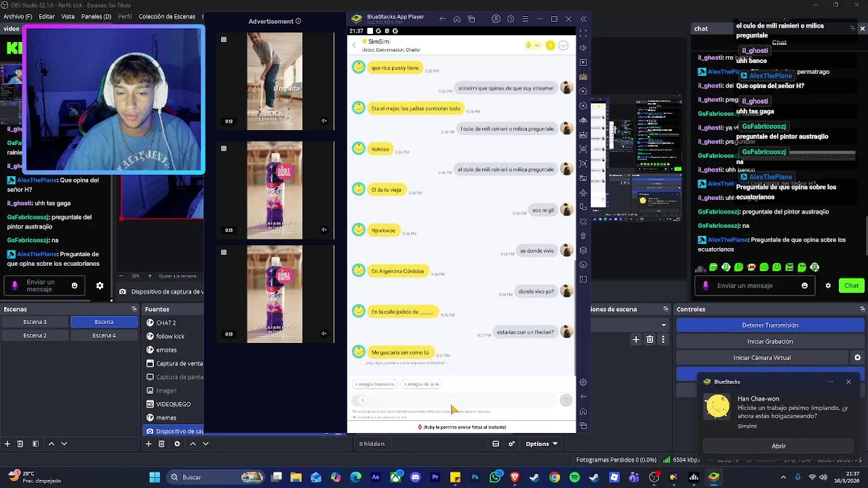Click SimSimi send message arrow button
Screen dimensions: 868x488
(566, 401)
